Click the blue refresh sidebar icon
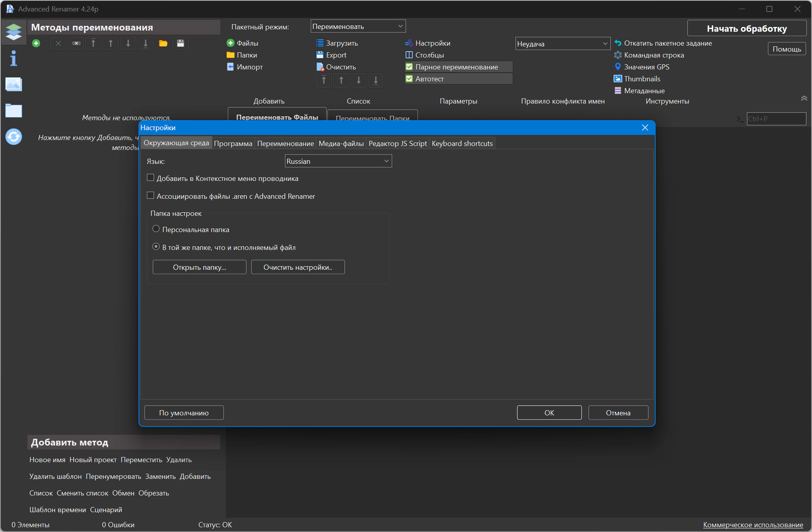This screenshot has width=812, height=532. (x=13, y=137)
